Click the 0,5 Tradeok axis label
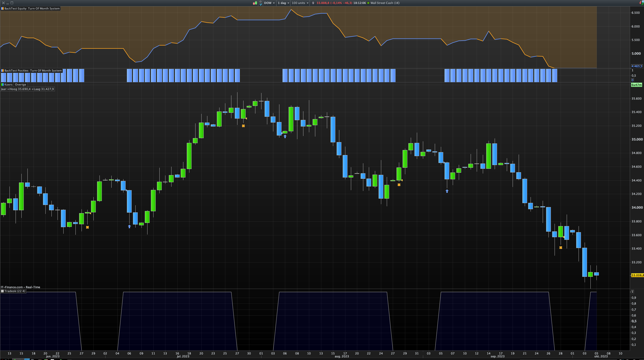 coord(634,321)
